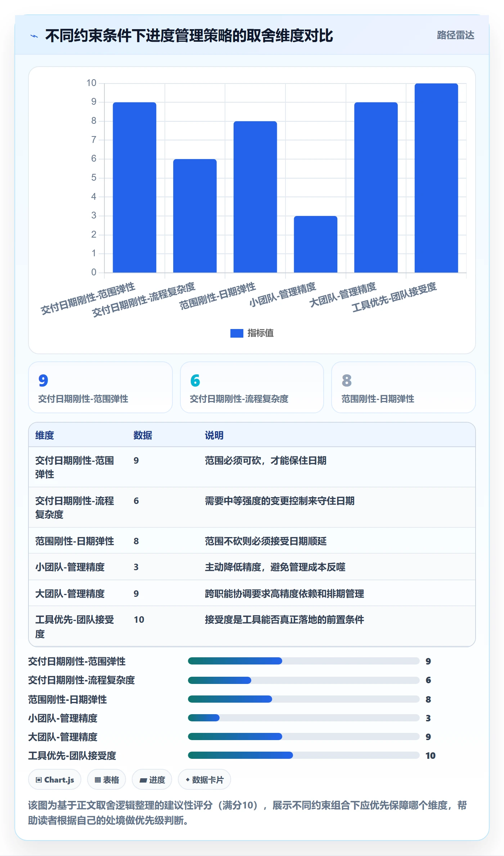Screen dimensions: 504x856
Task: Click the 工具优先-团队接受度 progress bar
Action: 303,755
